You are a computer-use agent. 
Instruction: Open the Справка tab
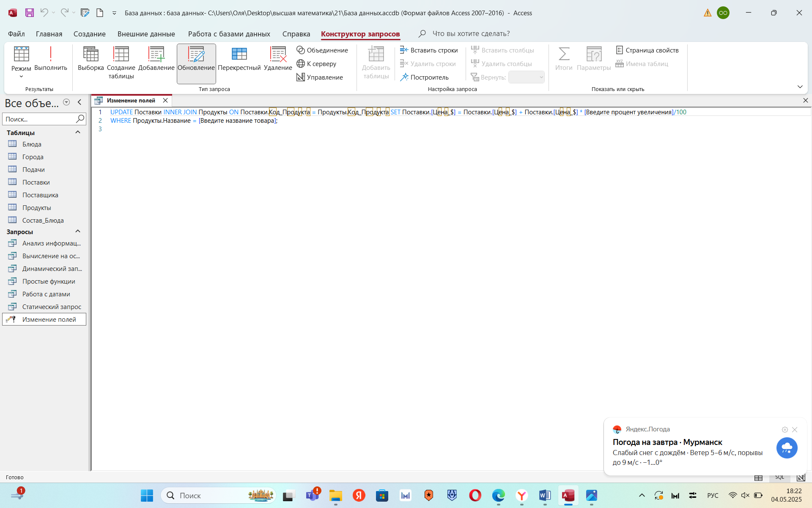[x=296, y=34]
